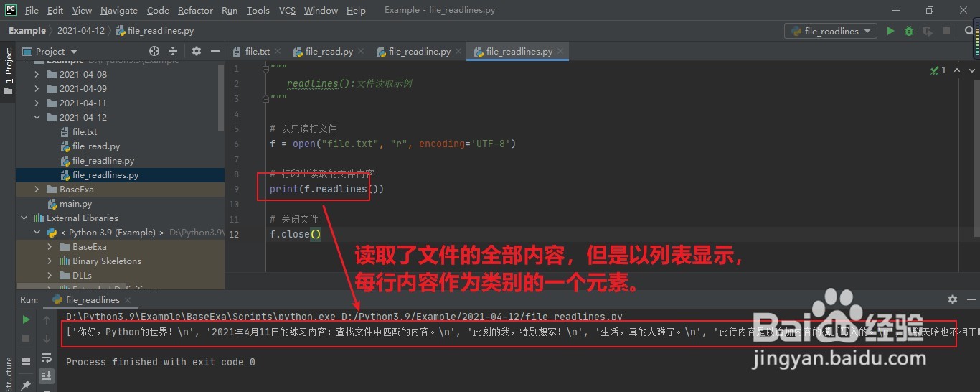Open the Project view selector dropdown

point(51,51)
